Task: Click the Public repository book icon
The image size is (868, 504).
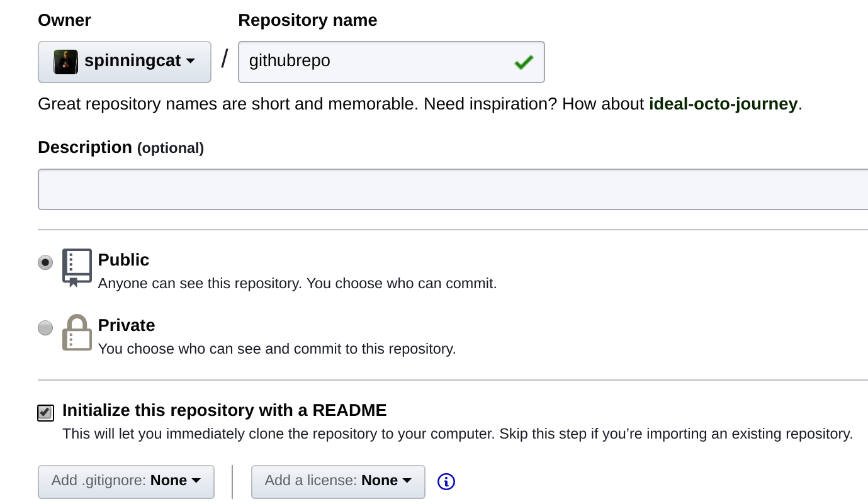Action: pos(77,267)
